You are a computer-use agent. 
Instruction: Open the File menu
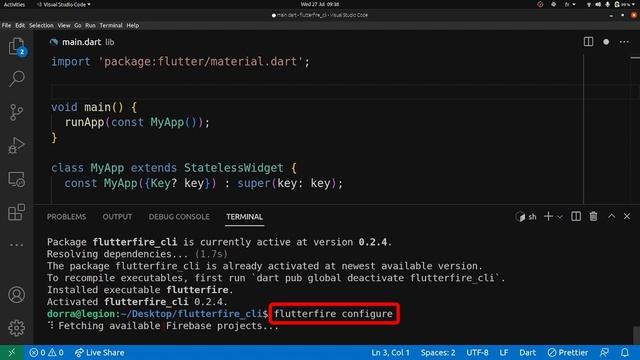(7, 25)
